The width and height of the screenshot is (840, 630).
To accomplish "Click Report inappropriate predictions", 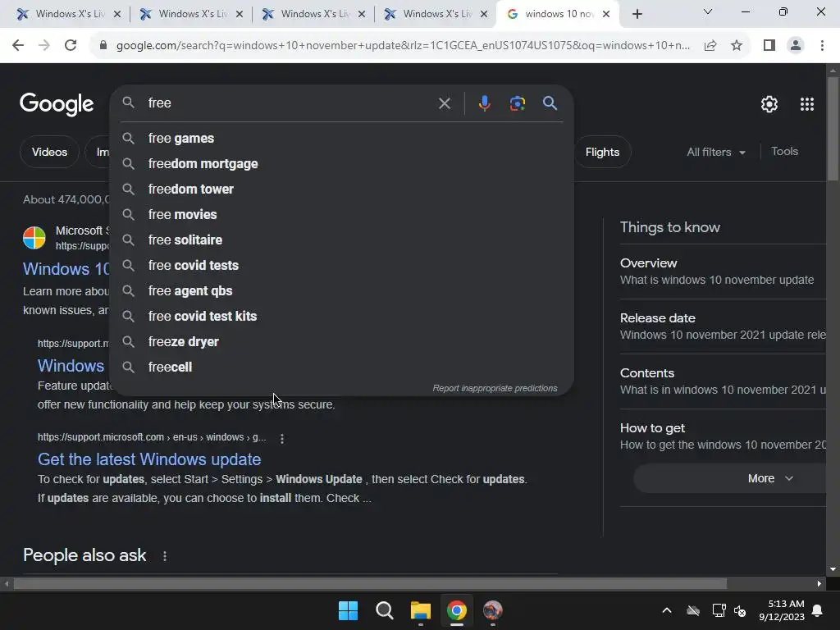I will pyautogui.click(x=495, y=388).
